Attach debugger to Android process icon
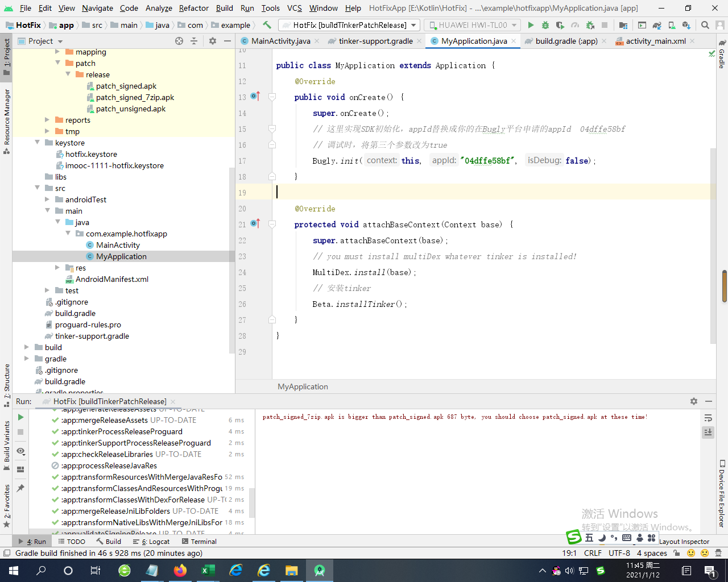The width and height of the screenshot is (728, 582). (x=590, y=25)
